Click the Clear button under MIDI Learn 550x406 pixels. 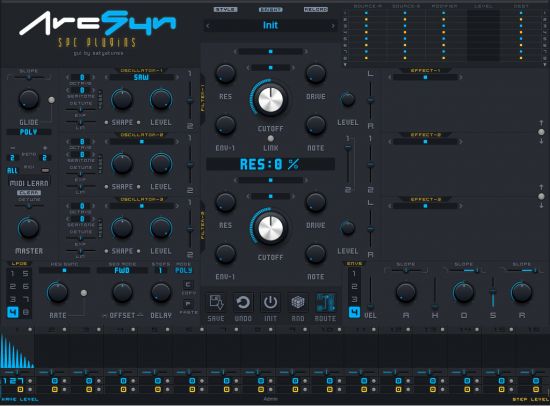29,193
